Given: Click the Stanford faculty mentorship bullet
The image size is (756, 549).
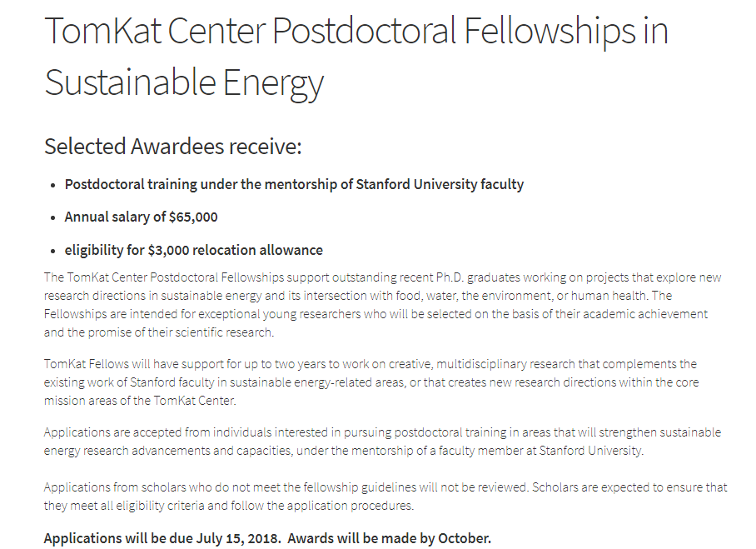Looking at the screenshot, I should pyautogui.click(x=294, y=185).
